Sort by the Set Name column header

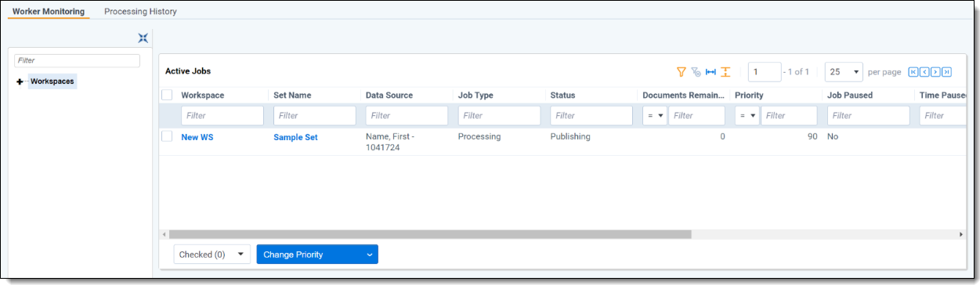[x=292, y=96]
